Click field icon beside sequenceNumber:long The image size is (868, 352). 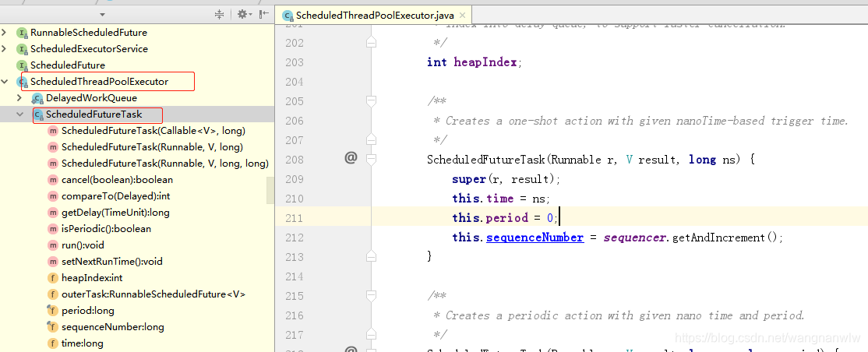tap(53, 326)
